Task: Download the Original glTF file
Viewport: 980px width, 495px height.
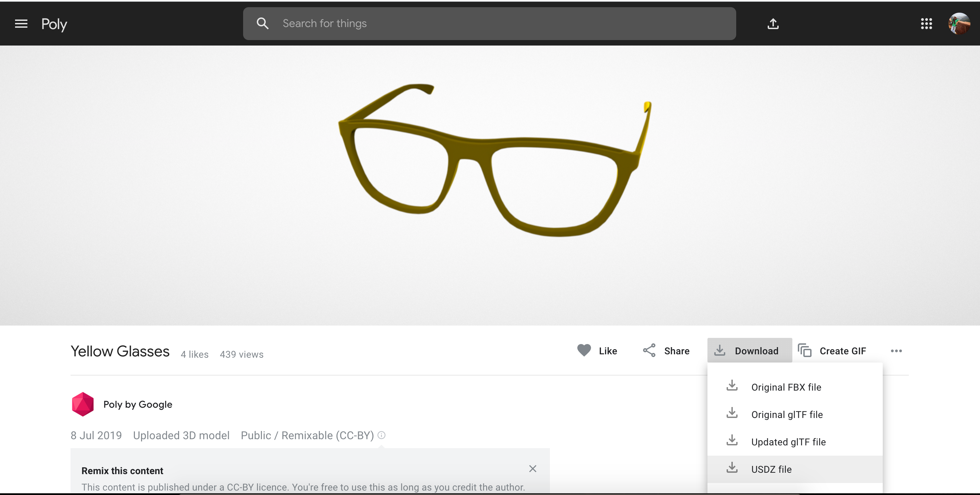Action: (786, 415)
